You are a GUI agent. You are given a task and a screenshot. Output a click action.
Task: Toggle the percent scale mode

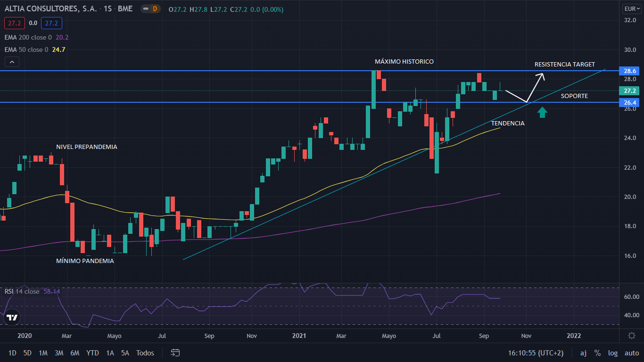597,353
